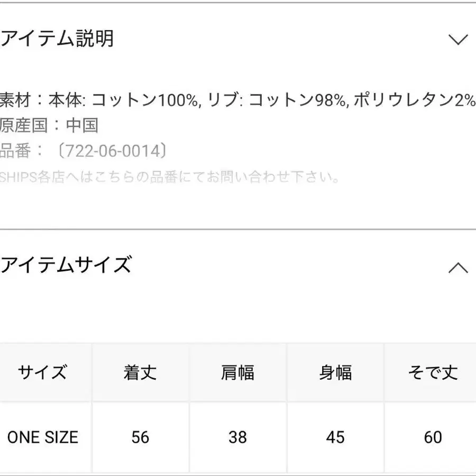Click the 着丈 value 56
The image size is (476, 476).
(x=140, y=437)
